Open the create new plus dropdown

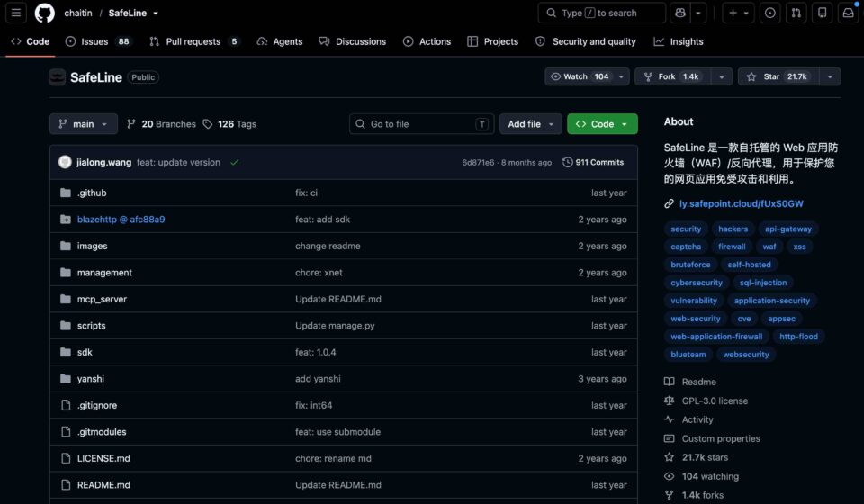[x=738, y=13]
